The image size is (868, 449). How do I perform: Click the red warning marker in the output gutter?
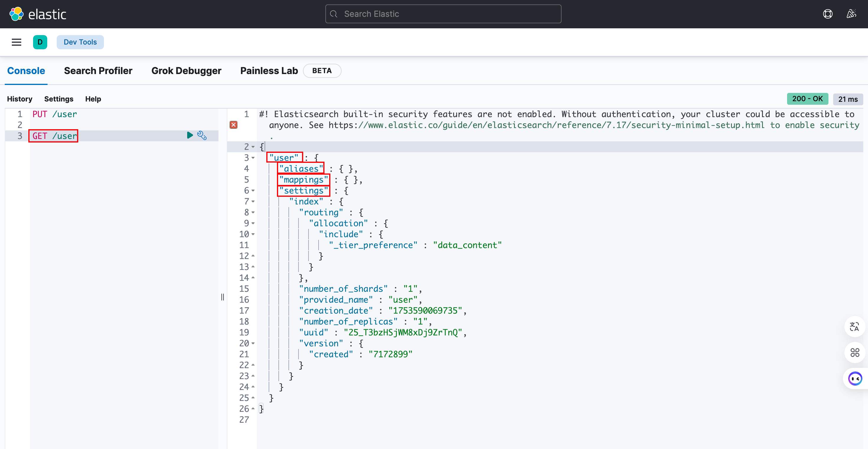(234, 125)
